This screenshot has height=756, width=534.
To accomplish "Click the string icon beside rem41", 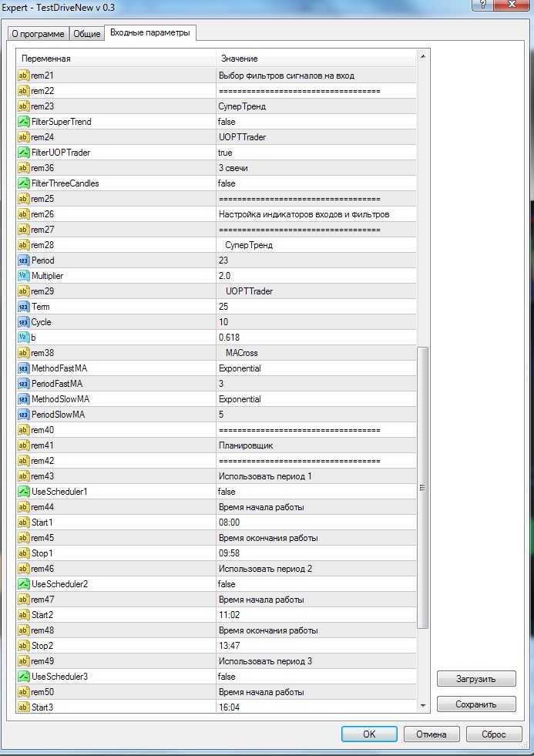I will click(x=24, y=446).
